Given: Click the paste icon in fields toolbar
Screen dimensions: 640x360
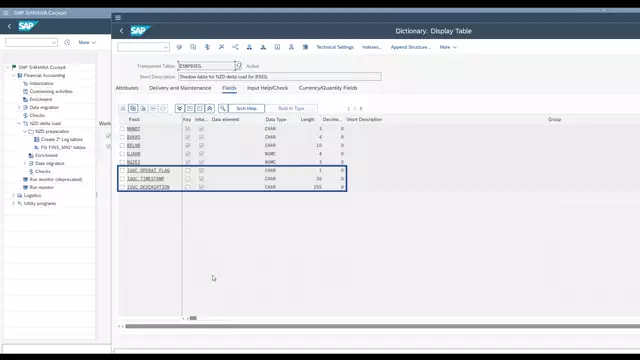Looking at the screenshot, I should tap(143, 109).
